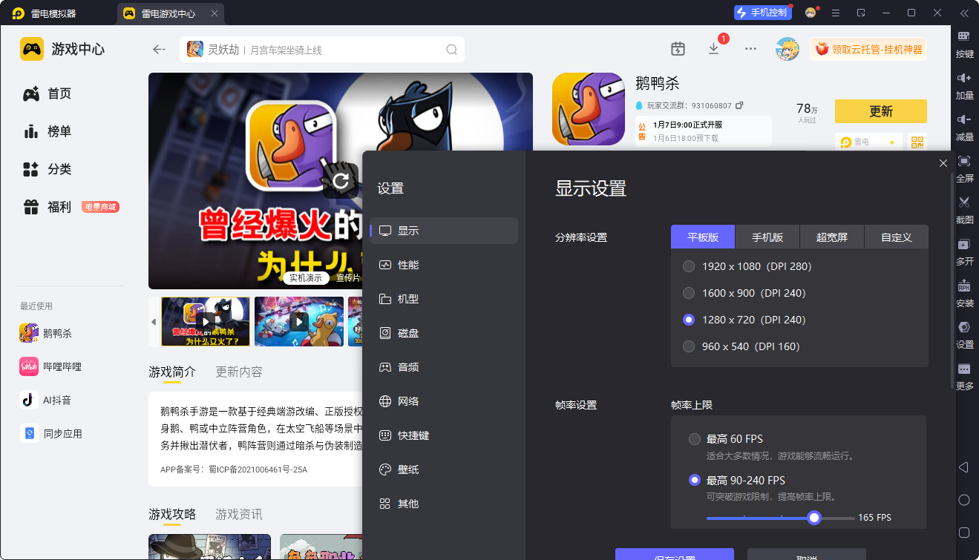Open 性能 settings category

click(444, 265)
